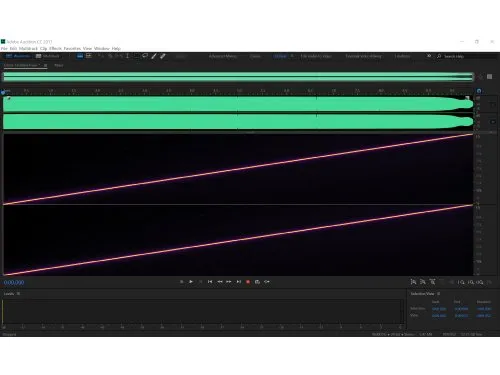Viewport: 500px width, 375px height.
Task: Move playhead to previous marker
Action: point(210,282)
